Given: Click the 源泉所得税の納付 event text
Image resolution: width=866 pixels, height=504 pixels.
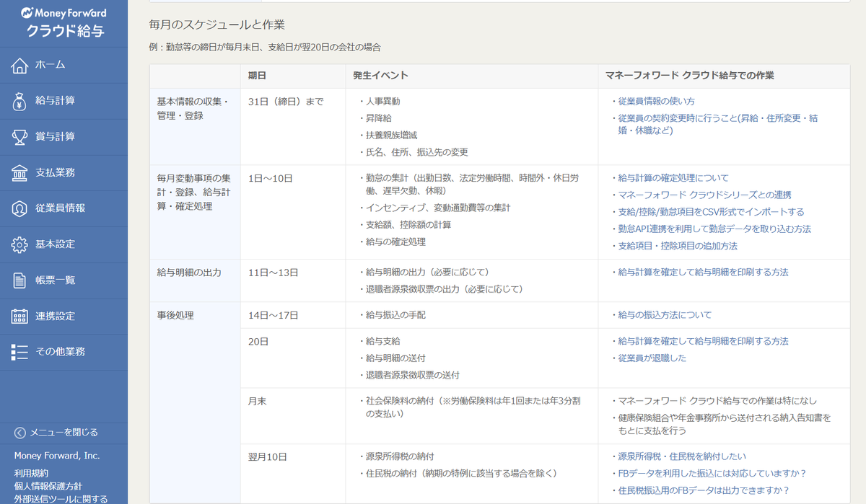Looking at the screenshot, I should (400, 456).
